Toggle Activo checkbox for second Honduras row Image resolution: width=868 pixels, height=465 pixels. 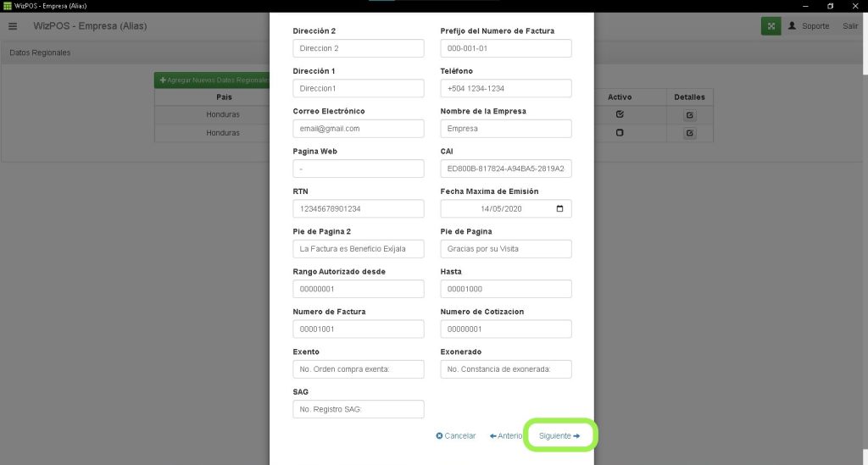pos(620,133)
